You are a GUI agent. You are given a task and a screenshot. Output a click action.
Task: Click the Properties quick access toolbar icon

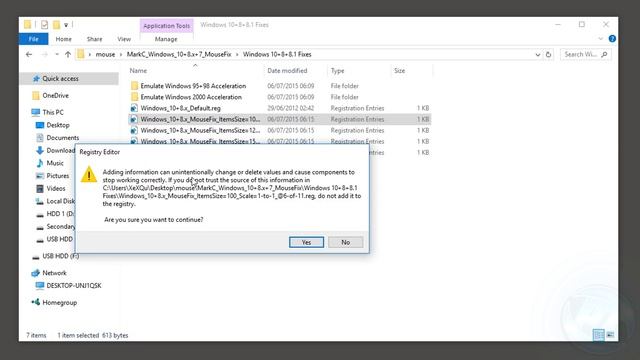[44, 25]
